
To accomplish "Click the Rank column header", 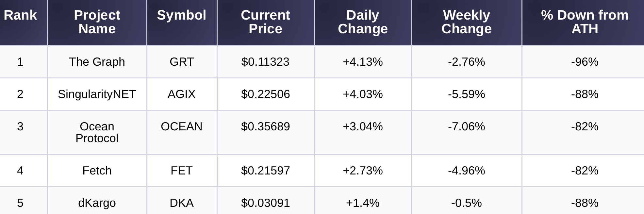I will tap(20, 15).
